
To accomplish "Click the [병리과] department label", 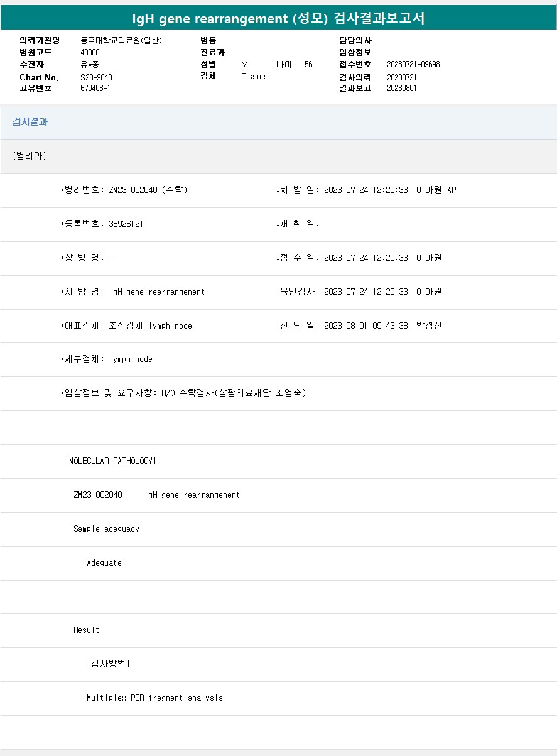I will (x=29, y=156).
